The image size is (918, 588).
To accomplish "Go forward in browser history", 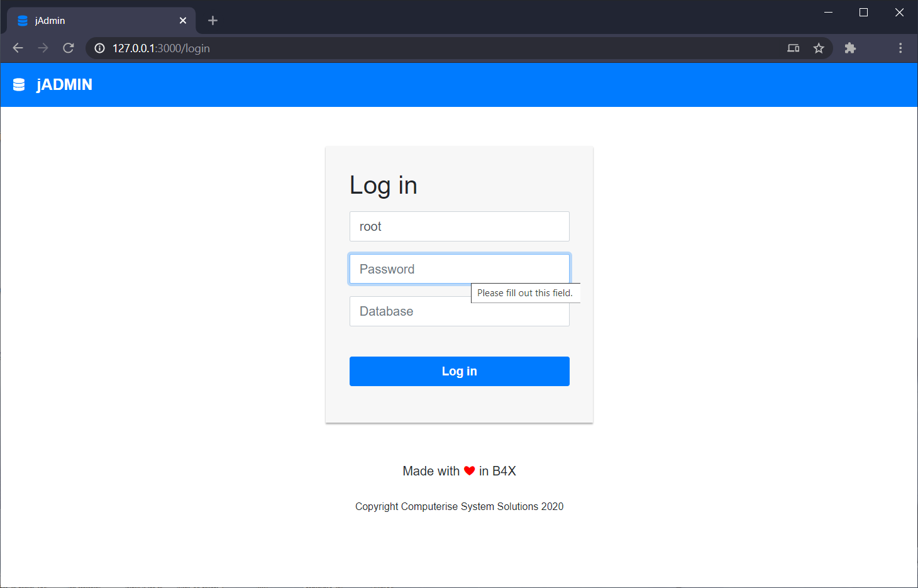I will click(x=43, y=48).
